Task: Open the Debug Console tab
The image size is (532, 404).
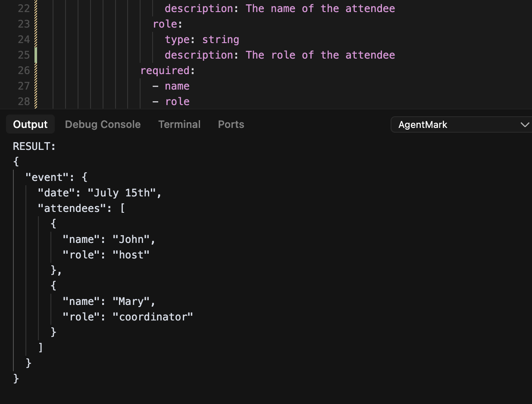Action: pos(103,124)
